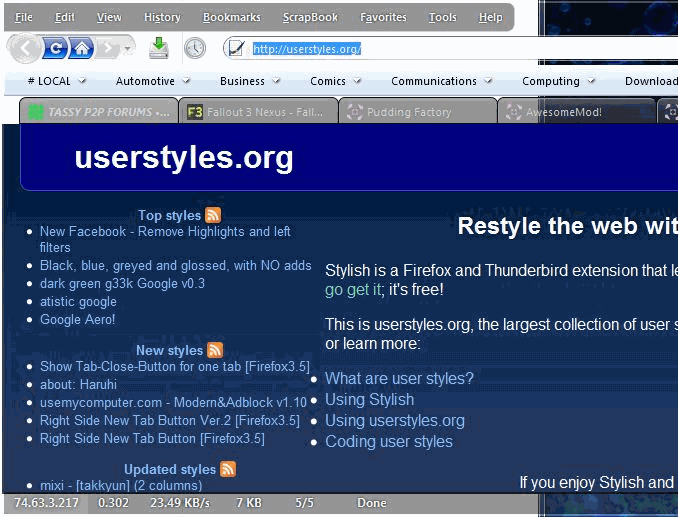Open the File menu
Screen dimensions: 678x517
[23, 17]
